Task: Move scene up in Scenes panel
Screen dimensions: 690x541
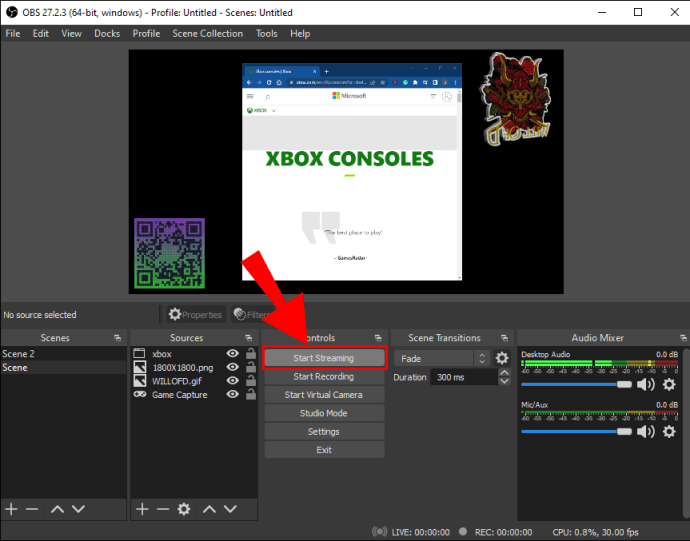Action: tap(57, 509)
